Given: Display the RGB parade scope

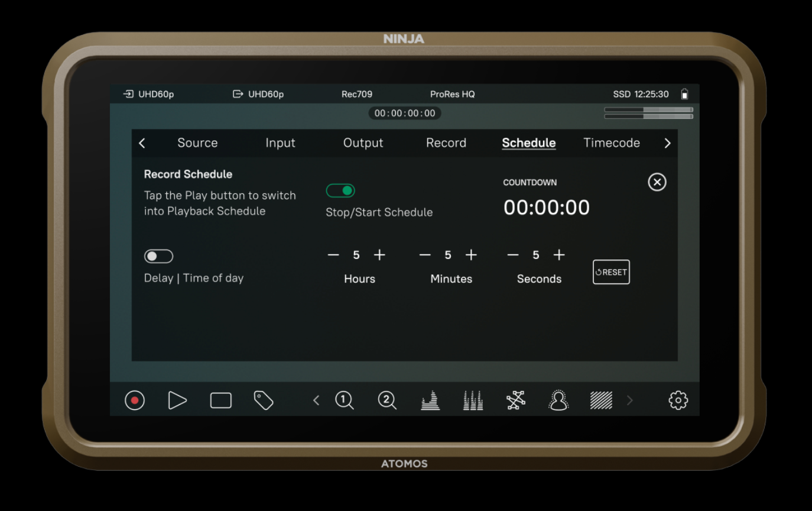Looking at the screenshot, I should [473, 400].
